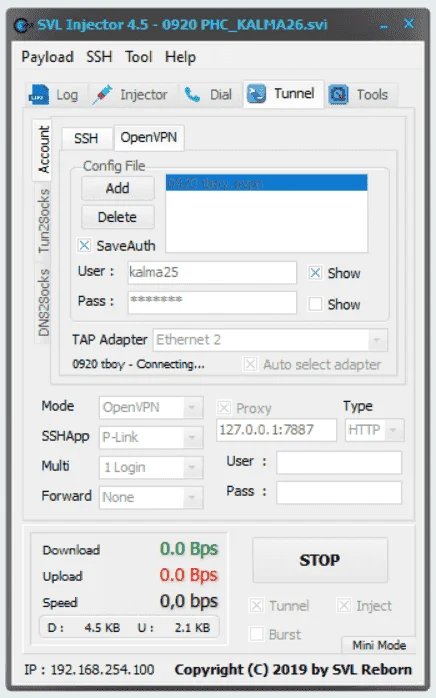
Task: Open the SSH menu in menu bar
Action: click(99, 57)
